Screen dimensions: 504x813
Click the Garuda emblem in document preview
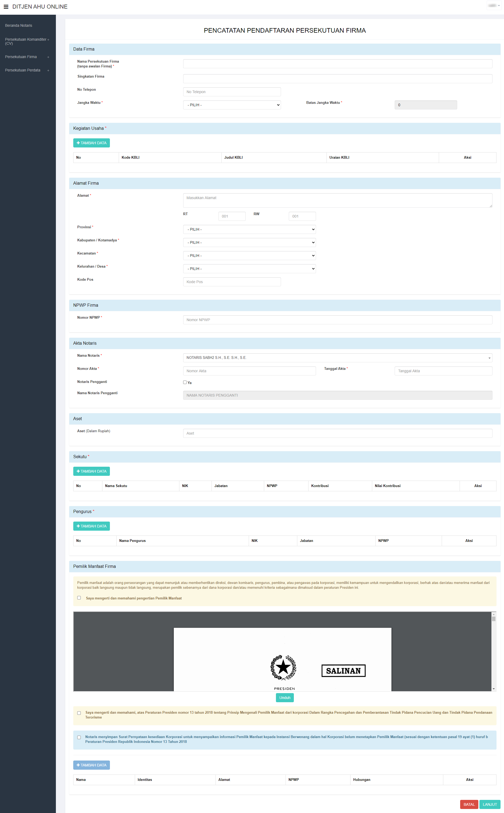pos(283,667)
